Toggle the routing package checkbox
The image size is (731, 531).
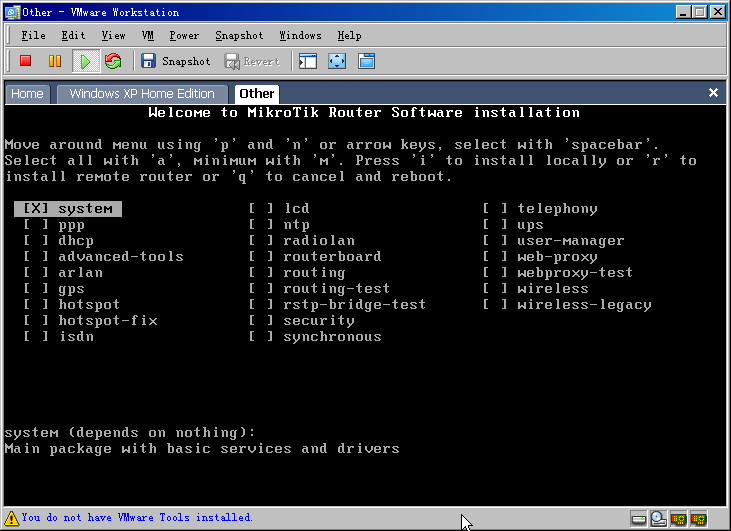pos(261,272)
